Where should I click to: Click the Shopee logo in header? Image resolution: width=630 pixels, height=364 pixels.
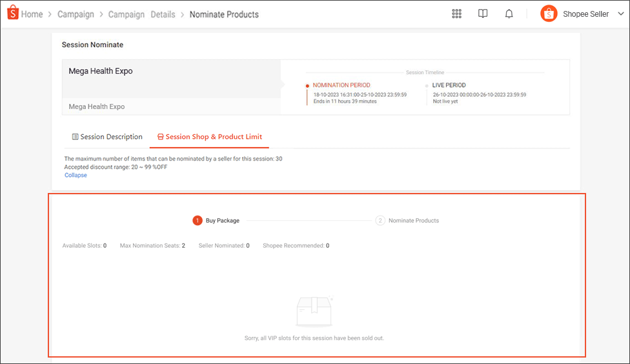click(x=12, y=14)
